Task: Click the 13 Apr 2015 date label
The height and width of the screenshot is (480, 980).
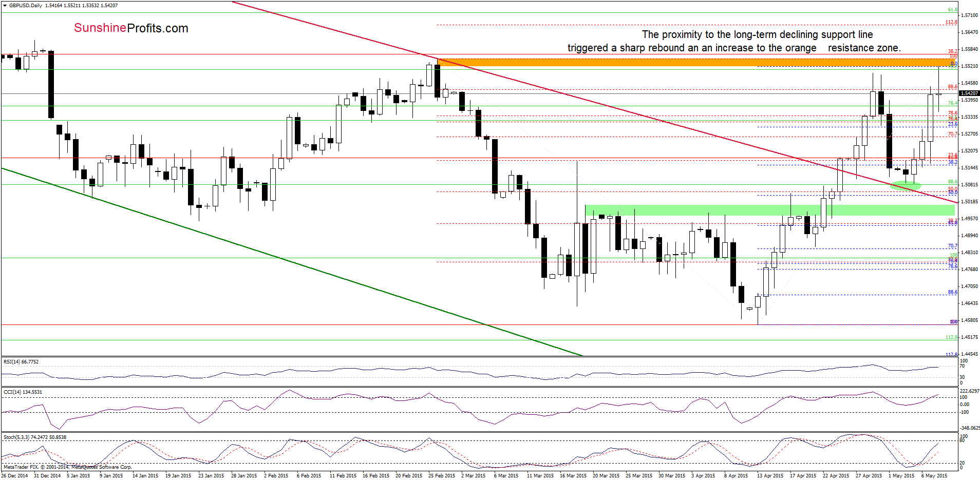Action: coord(770,476)
